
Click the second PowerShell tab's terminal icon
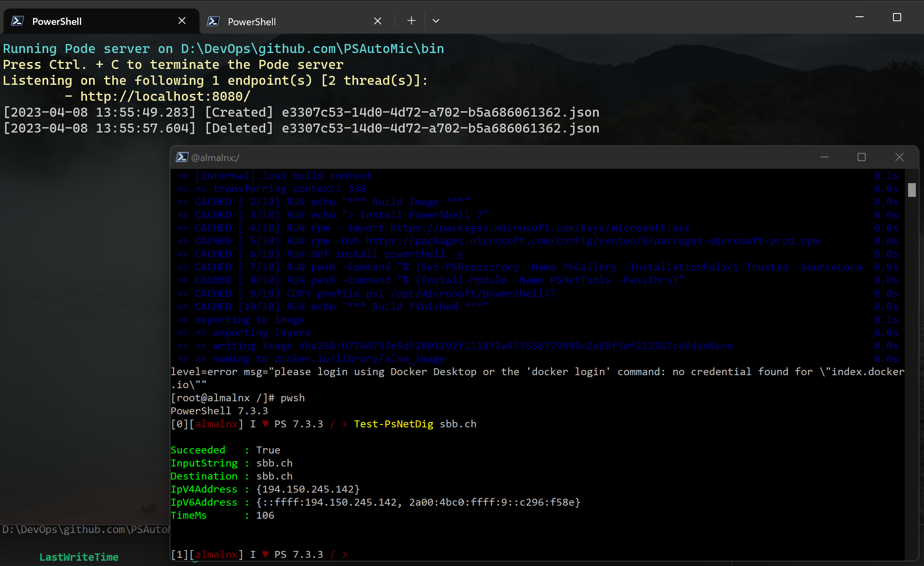coord(213,21)
